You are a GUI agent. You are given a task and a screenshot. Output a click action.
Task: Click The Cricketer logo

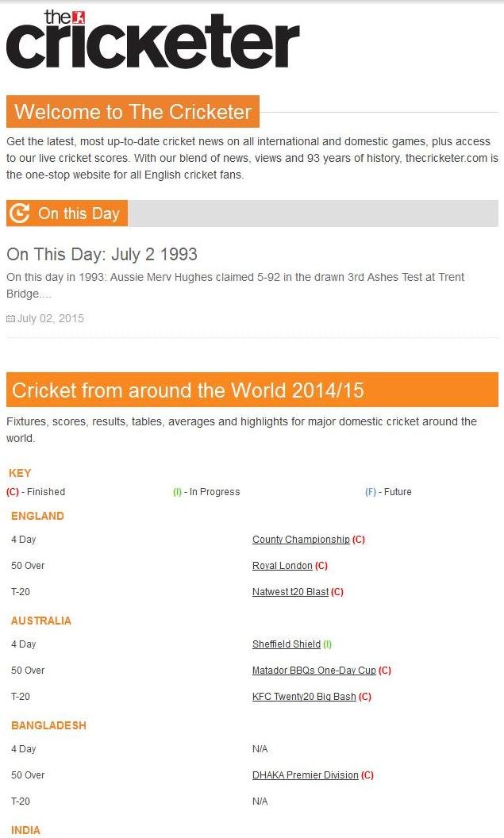152,40
